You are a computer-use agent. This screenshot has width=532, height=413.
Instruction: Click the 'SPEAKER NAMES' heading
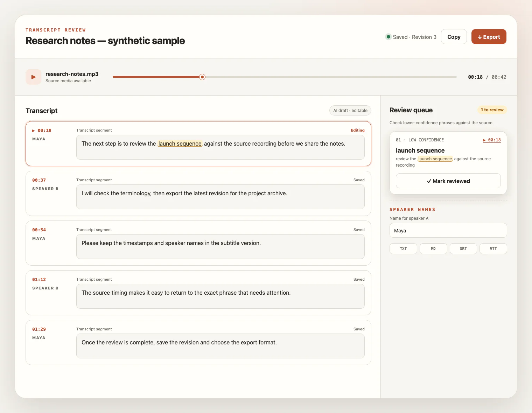(x=412, y=210)
